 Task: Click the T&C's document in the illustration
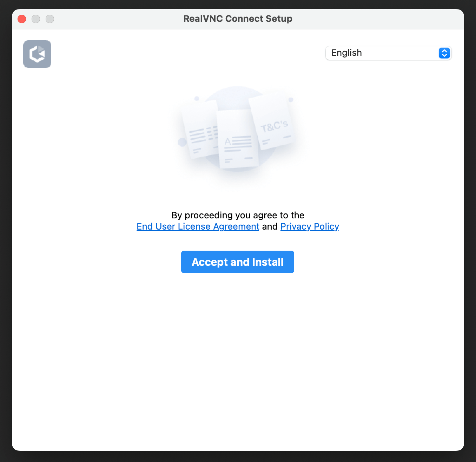pyautogui.click(x=271, y=122)
